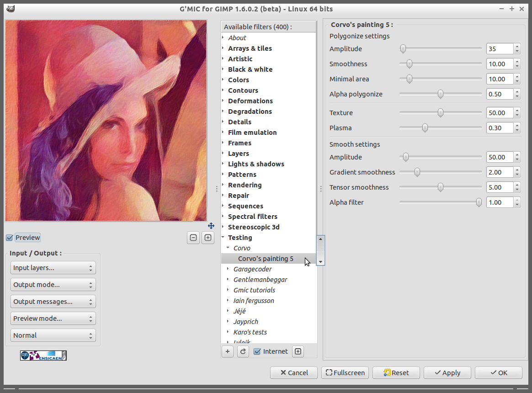Click the filter list scrollbar up arrow
532x393 pixels.
[x=320, y=239]
